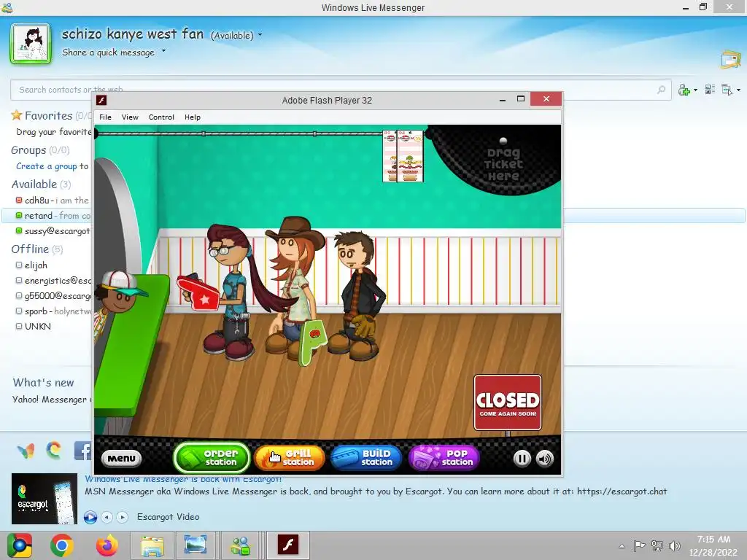Mute the game sound speaker icon
Viewport: 747px width, 560px height.
point(544,459)
